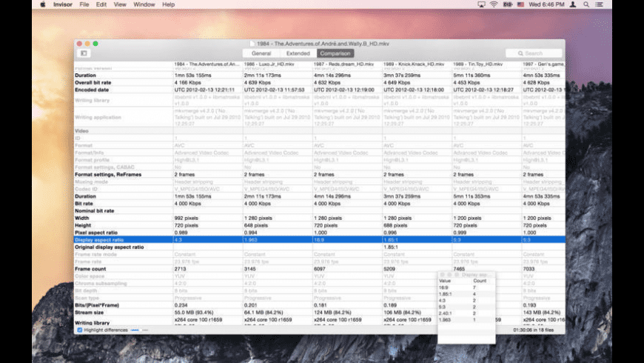Viewport: 644px width, 363px height.
Task: Switch to the Extended tab
Action: point(298,53)
